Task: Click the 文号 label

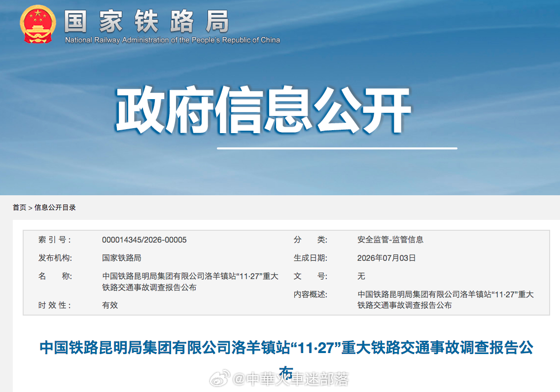Action: (x=311, y=276)
